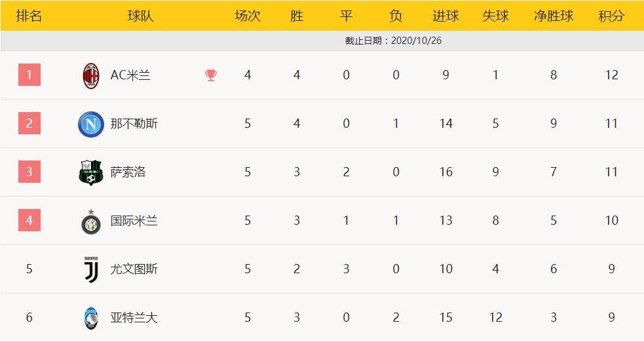This screenshot has height=342, width=644.
Task: Sort by the 积分 column header
Action: [611, 16]
